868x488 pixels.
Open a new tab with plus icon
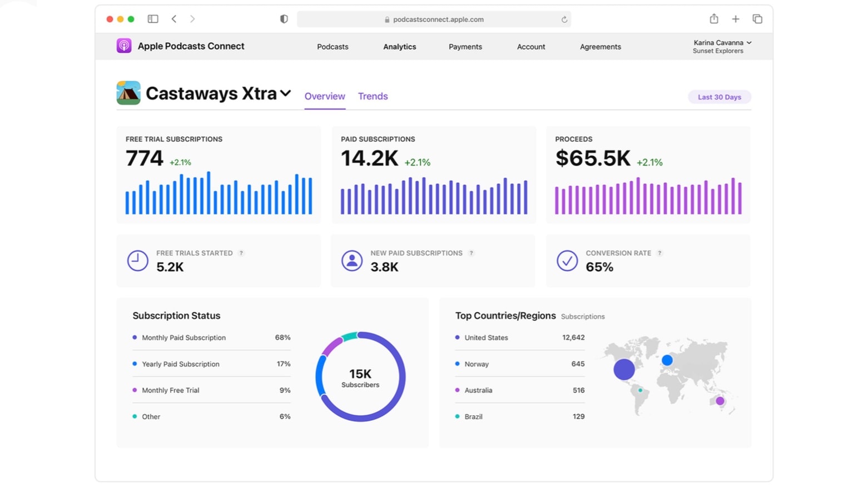736,19
